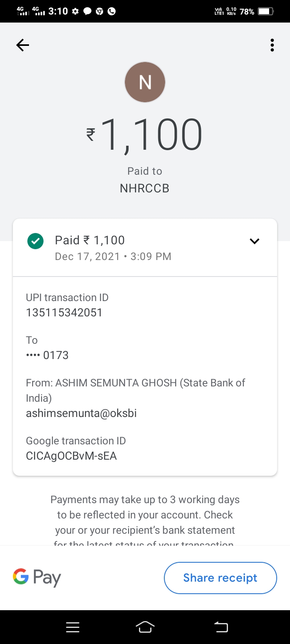The height and width of the screenshot is (644, 290).
Task: Select the UPI transaction ID number
Action: [x=64, y=313]
